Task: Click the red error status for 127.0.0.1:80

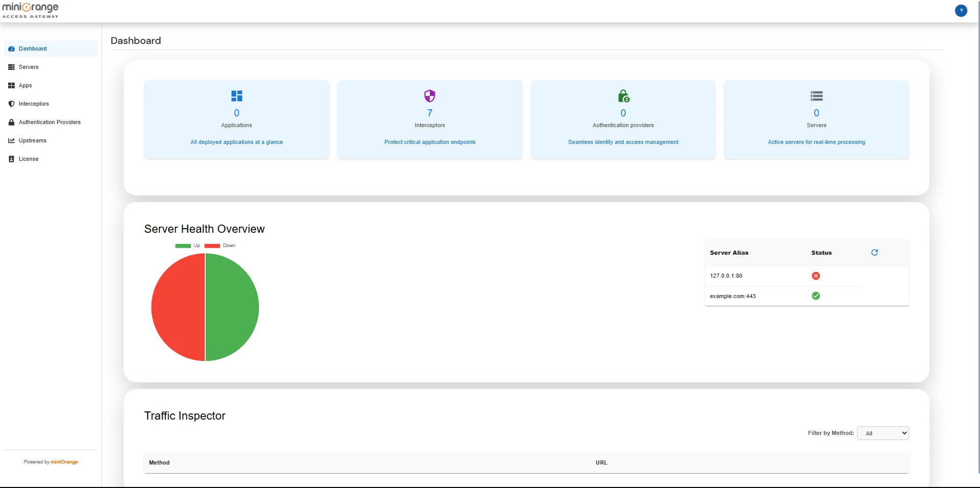Action: click(816, 276)
